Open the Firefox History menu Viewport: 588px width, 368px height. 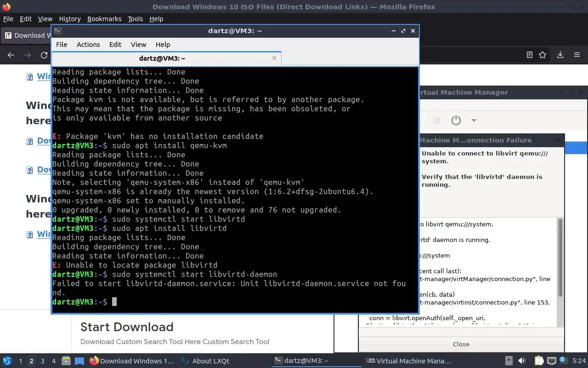[x=70, y=19]
